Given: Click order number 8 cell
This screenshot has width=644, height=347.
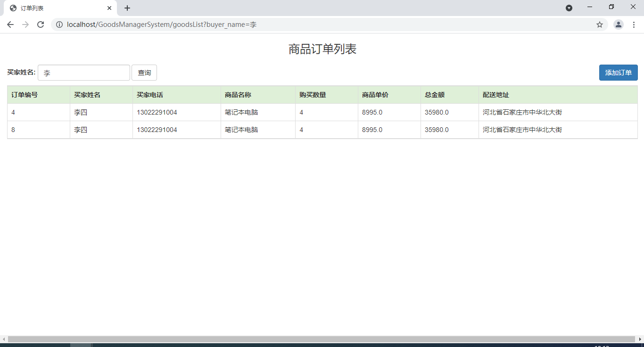Looking at the screenshot, I should 39,130.
